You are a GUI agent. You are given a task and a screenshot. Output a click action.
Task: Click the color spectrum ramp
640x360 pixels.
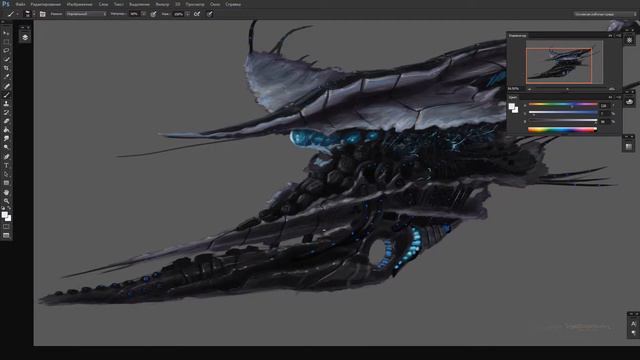pos(562,130)
